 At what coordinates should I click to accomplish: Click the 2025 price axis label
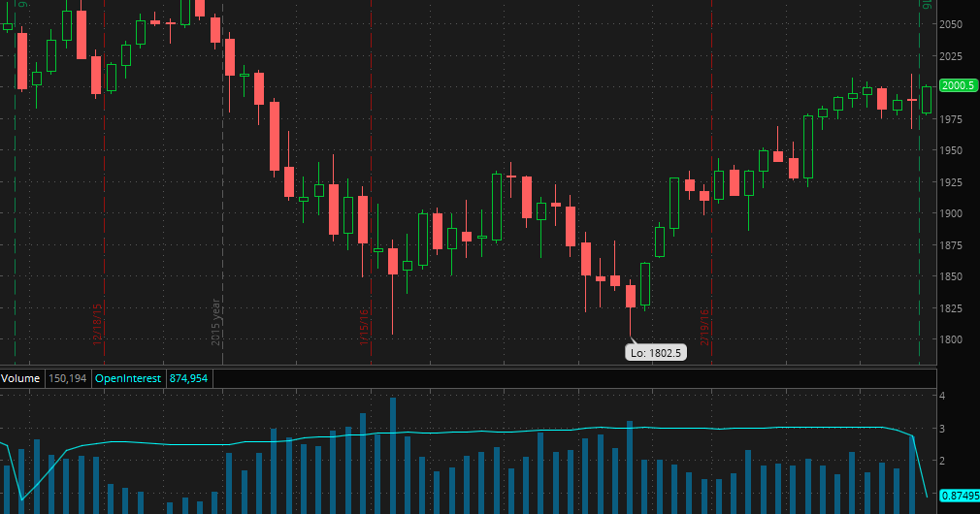(951, 56)
